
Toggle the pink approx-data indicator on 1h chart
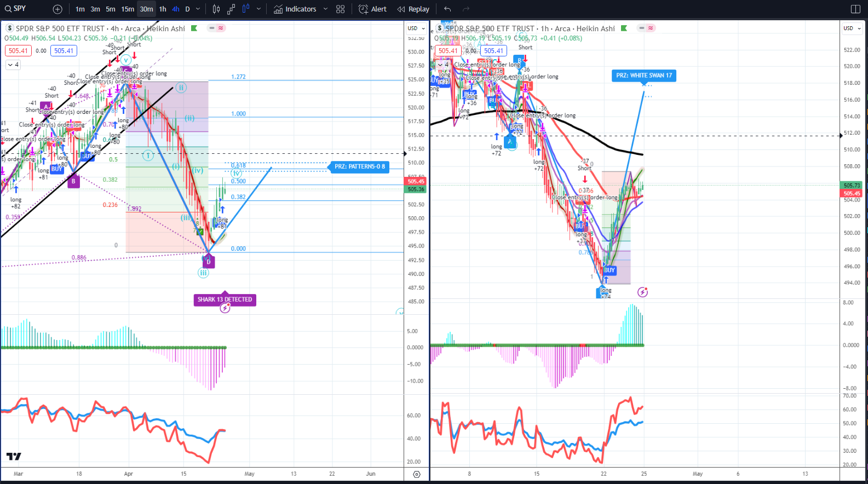pos(651,28)
